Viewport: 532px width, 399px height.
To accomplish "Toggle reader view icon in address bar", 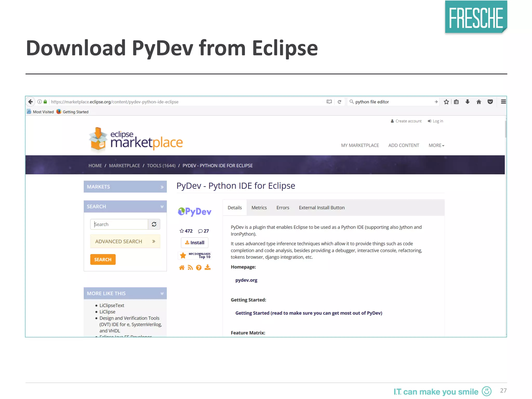I will (329, 102).
